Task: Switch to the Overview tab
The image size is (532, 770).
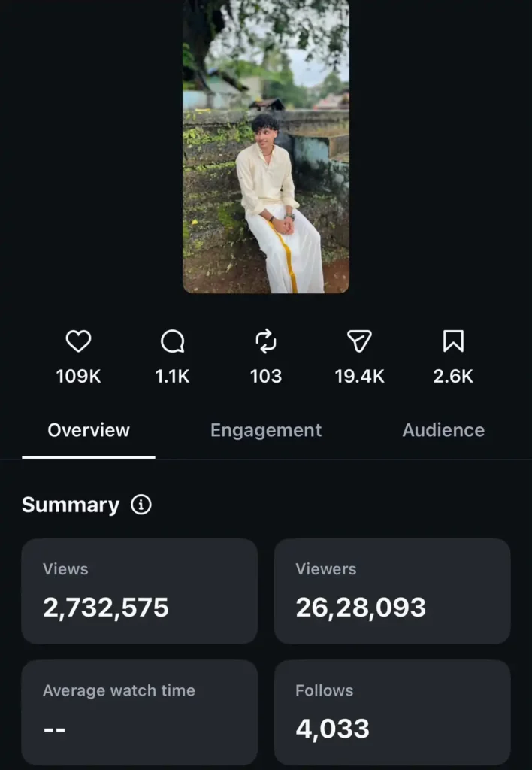Action: [89, 430]
